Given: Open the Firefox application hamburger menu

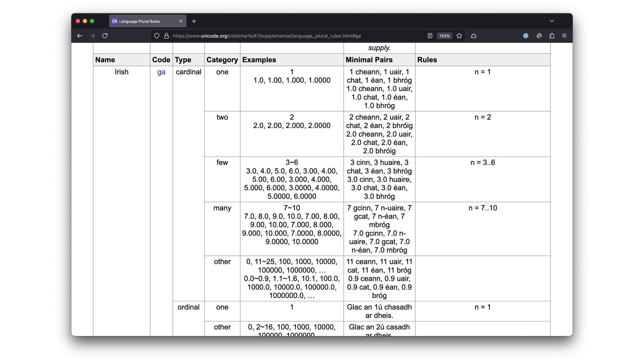Looking at the screenshot, I should [564, 36].
